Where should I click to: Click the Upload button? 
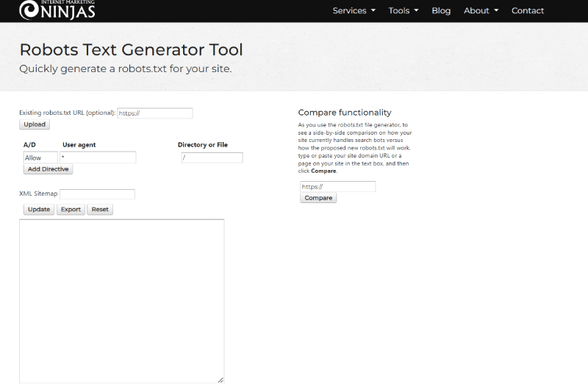click(35, 124)
